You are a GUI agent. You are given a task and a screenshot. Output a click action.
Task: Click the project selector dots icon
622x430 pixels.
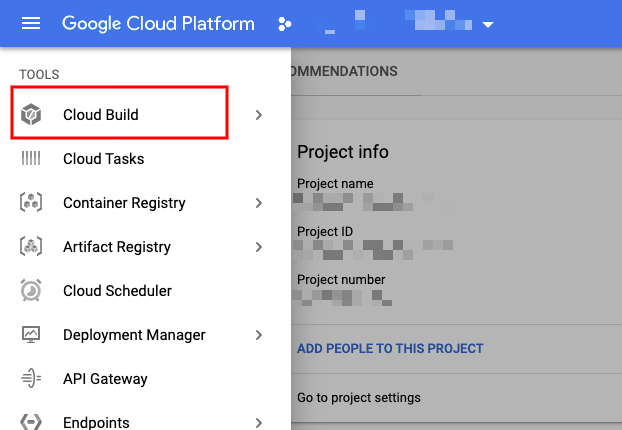pyautogui.click(x=286, y=24)
